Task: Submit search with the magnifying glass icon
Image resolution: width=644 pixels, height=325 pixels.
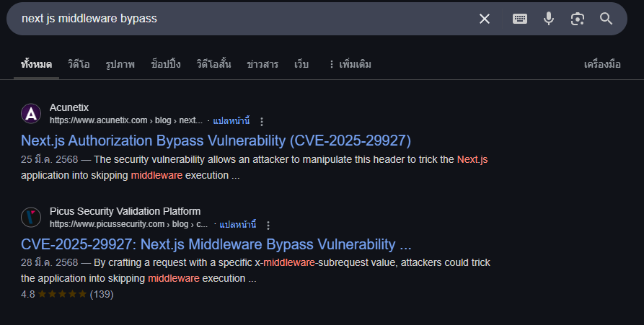Action: click(606, 19)
